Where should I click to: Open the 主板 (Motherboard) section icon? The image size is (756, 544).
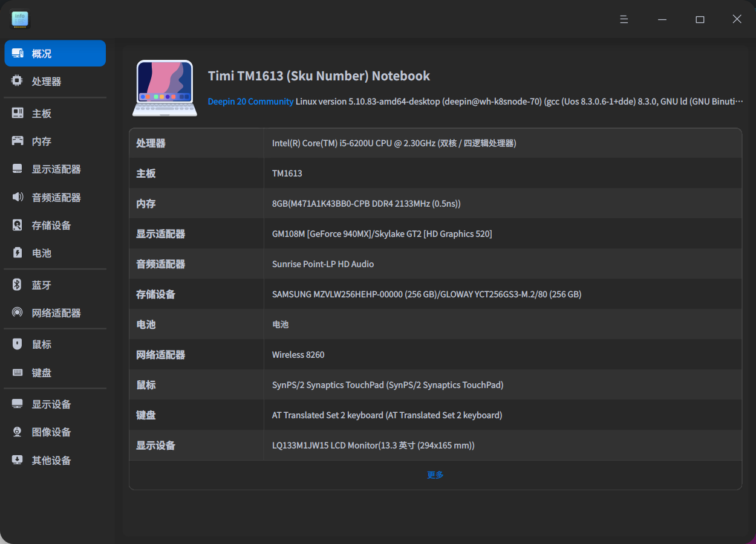[x=16, y=113]
